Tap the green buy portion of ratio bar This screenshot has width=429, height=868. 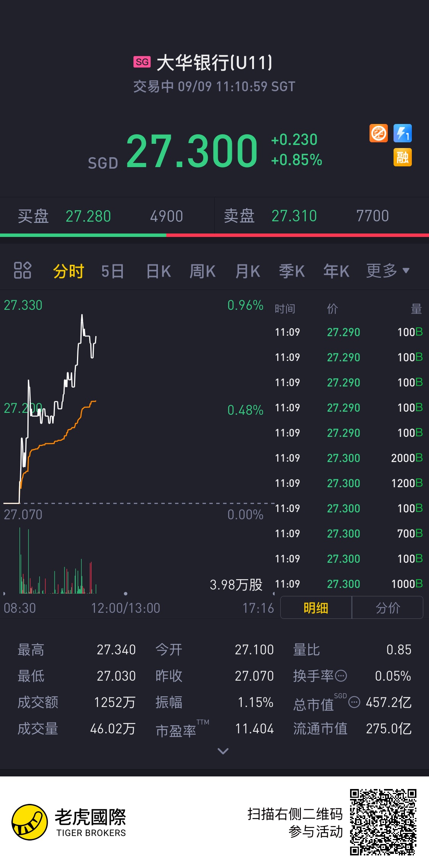(83, 235)
